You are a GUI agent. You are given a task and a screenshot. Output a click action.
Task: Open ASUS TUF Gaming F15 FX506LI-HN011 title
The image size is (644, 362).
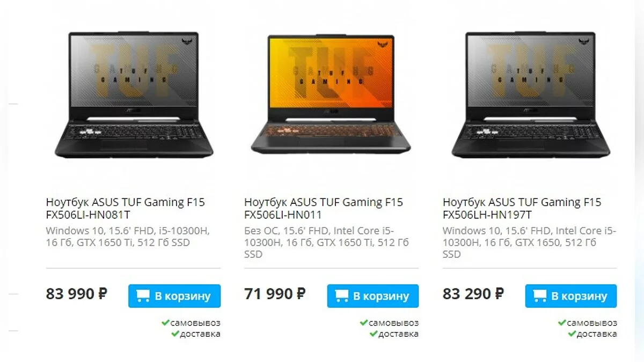pyautogui.click(x=324, y=209)
